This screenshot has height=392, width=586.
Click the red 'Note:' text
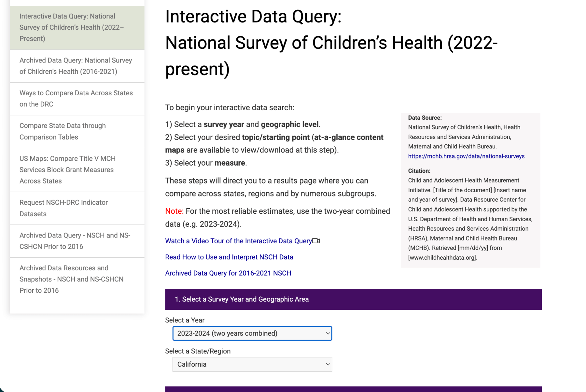tap(174, 211)
